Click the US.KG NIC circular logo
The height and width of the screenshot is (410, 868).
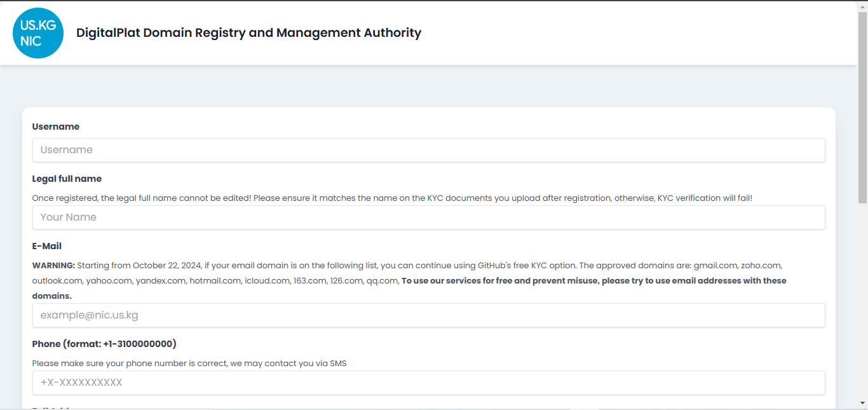38,33
